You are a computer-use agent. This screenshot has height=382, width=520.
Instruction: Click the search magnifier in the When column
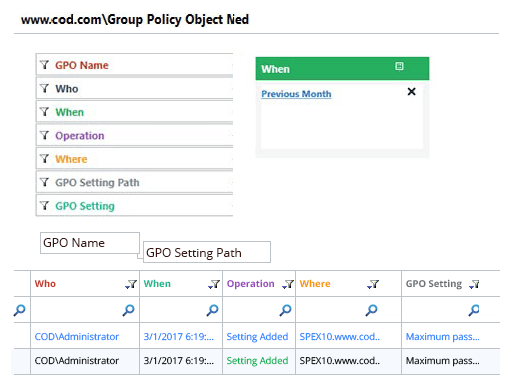click(212, 310)
